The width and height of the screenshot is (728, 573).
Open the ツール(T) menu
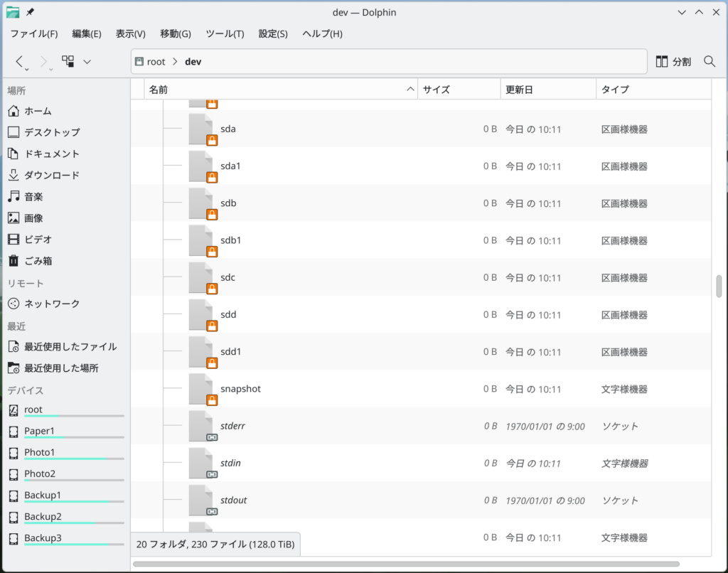coord(225,34)
